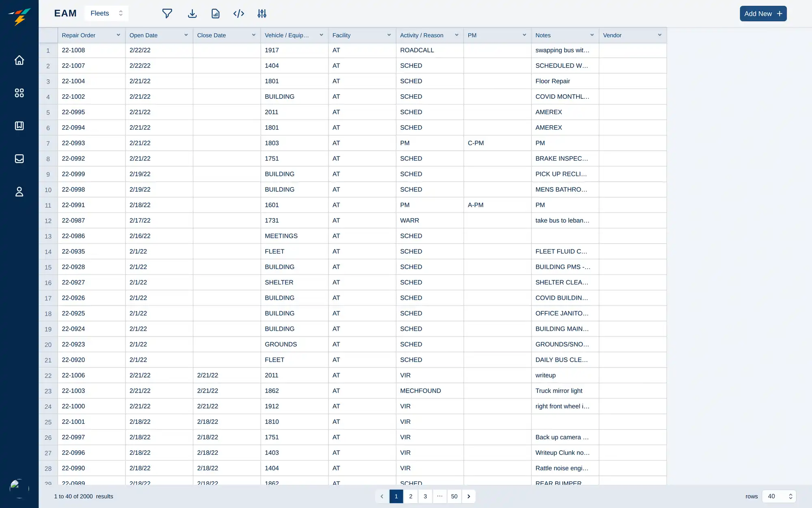Open the apps grid in the sidebar
812x508 pixels.
tap(19, 93)
